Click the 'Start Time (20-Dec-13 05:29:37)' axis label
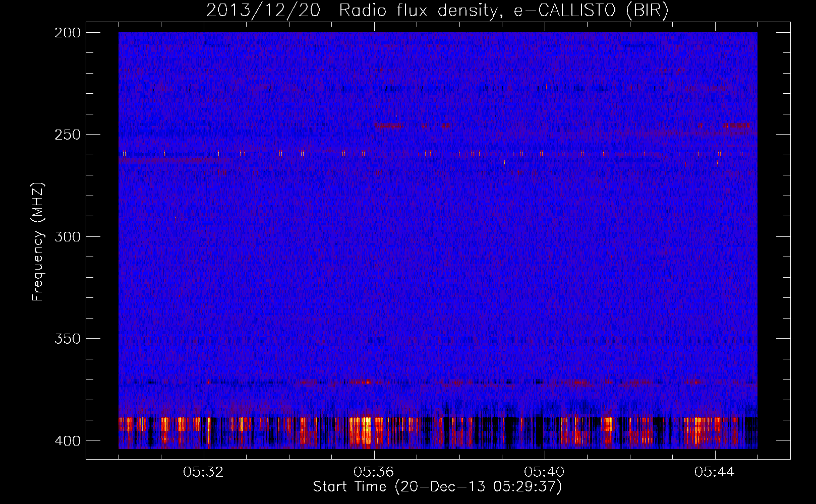Screen dimensions: 816x504 pos(437,487)
